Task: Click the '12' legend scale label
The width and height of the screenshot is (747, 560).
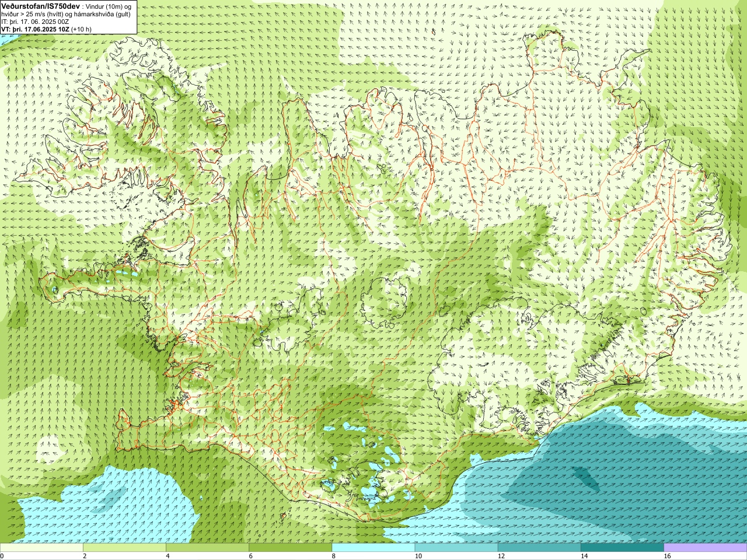Action: 501,556
